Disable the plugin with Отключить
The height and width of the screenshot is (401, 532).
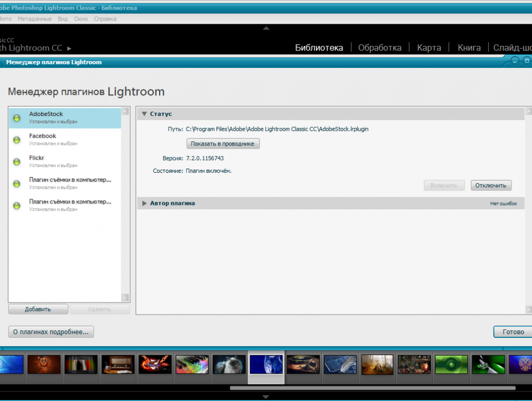[x=491, y=185]
